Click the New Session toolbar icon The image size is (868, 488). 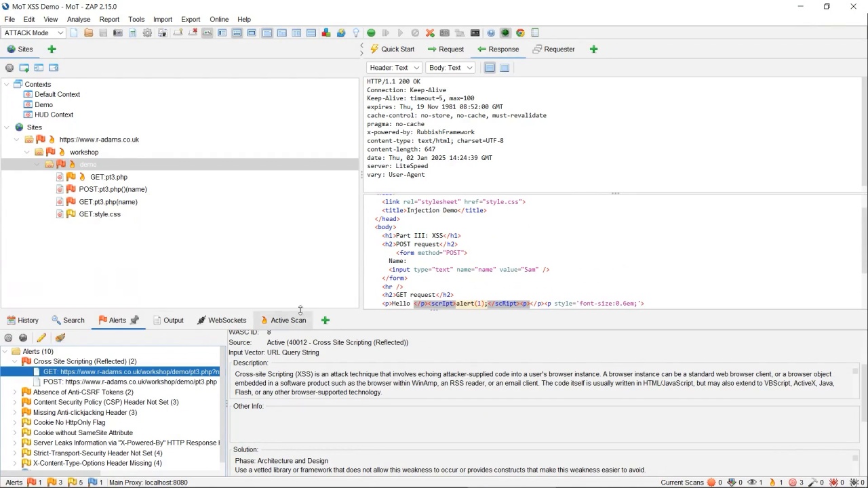click(x=74, y=33)
